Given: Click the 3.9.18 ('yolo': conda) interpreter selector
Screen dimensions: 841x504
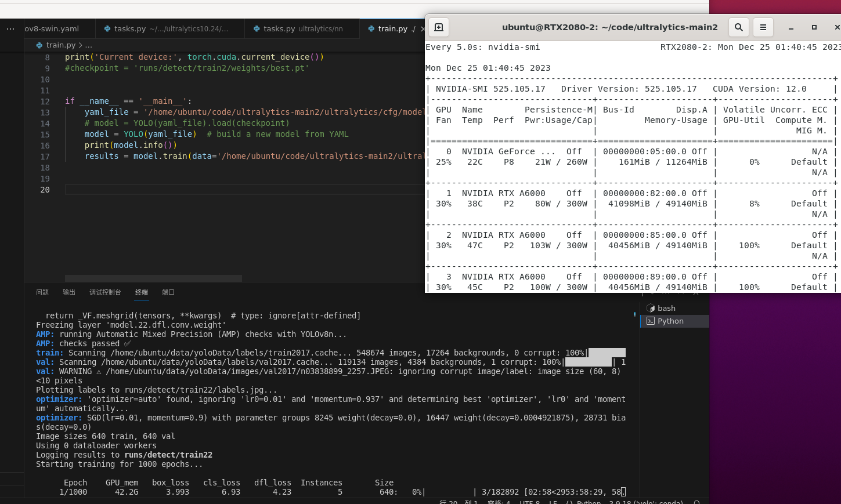Looking at the screenshot, I should click(646, 502).
